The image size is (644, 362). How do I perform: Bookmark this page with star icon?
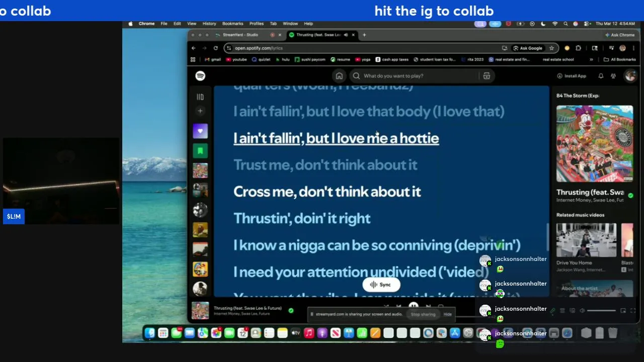(551, 48)
